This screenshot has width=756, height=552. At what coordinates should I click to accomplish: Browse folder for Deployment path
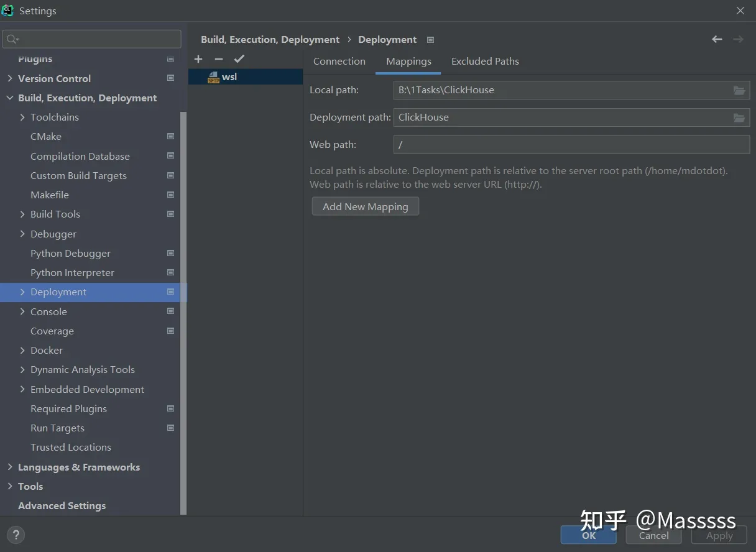pos(739,117)
